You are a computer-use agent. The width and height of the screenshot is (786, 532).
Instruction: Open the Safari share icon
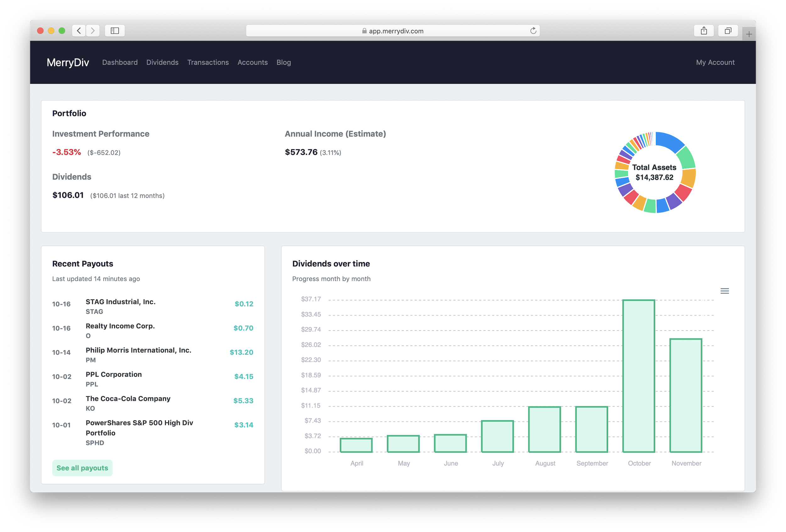[x=704, y=31]
